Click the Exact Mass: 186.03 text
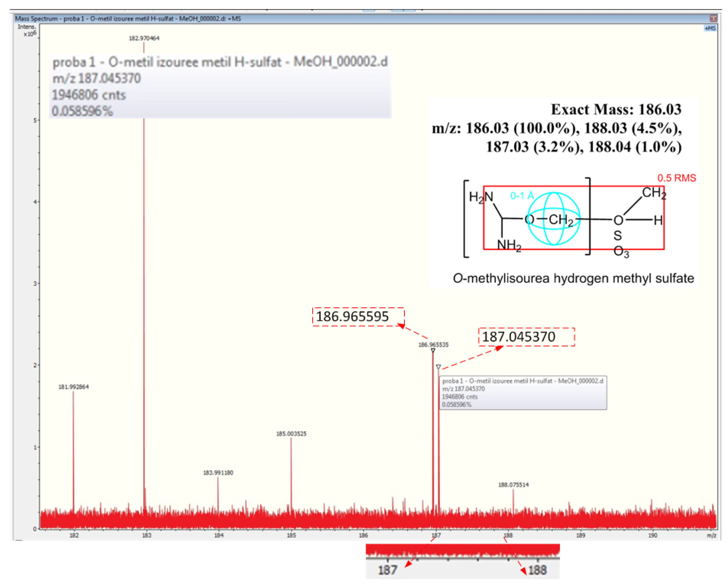Viewport: 728px width, 586px height. pyautogui.click(x=616, y=109)
